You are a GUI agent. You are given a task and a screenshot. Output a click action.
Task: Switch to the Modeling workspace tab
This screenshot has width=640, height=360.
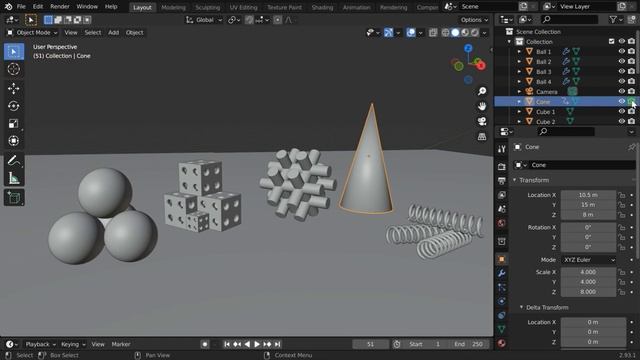pyautogui.click(x=173, y=7)
